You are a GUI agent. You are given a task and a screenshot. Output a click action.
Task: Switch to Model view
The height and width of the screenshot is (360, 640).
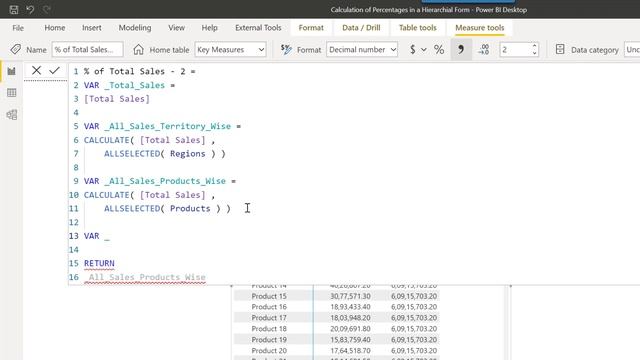(x=11, y=115)
